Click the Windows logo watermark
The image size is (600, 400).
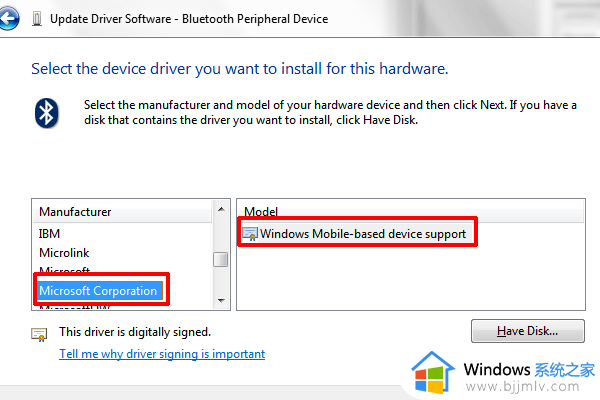coord(433,372)
